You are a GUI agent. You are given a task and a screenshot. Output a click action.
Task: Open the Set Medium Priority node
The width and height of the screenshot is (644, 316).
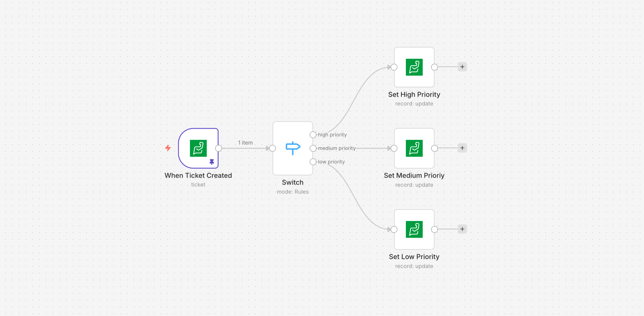tap(414, 148)
